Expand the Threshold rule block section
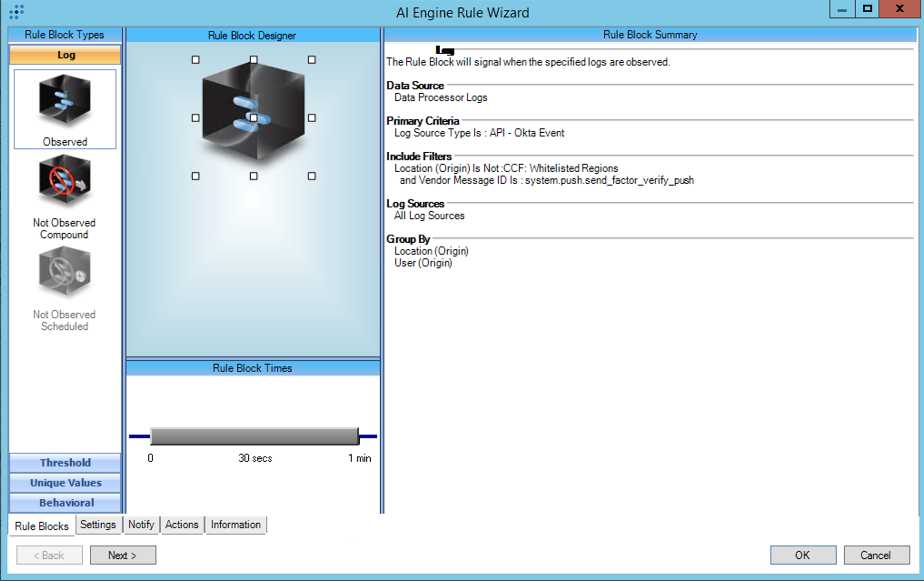 pos(65,463)
